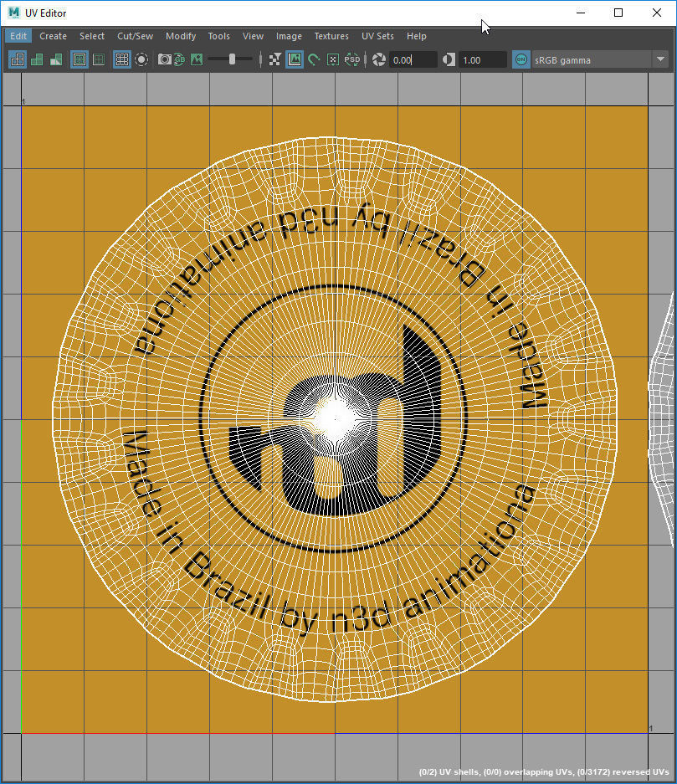The width and height of the screenshot is (677, 784).
Task: Open the UV Sets menu
Action: tap(377, 36)
